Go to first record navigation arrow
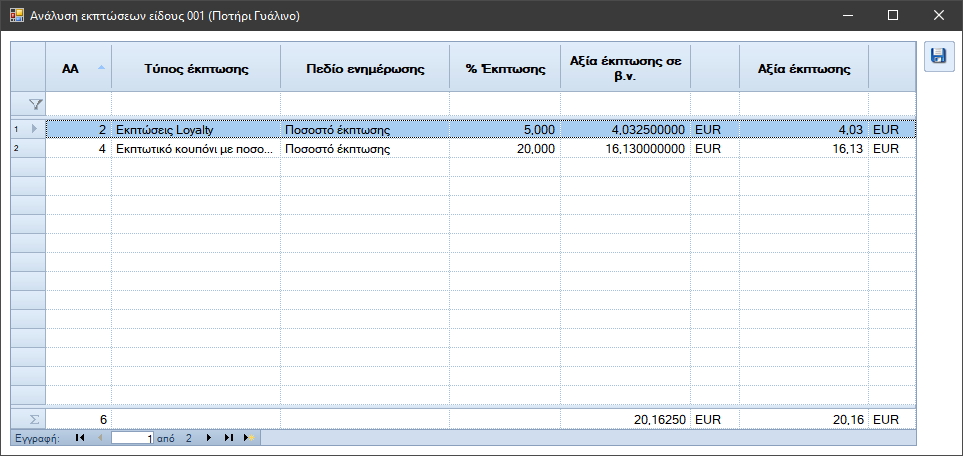This screenshot has height=456, width=963. point(80,438)
